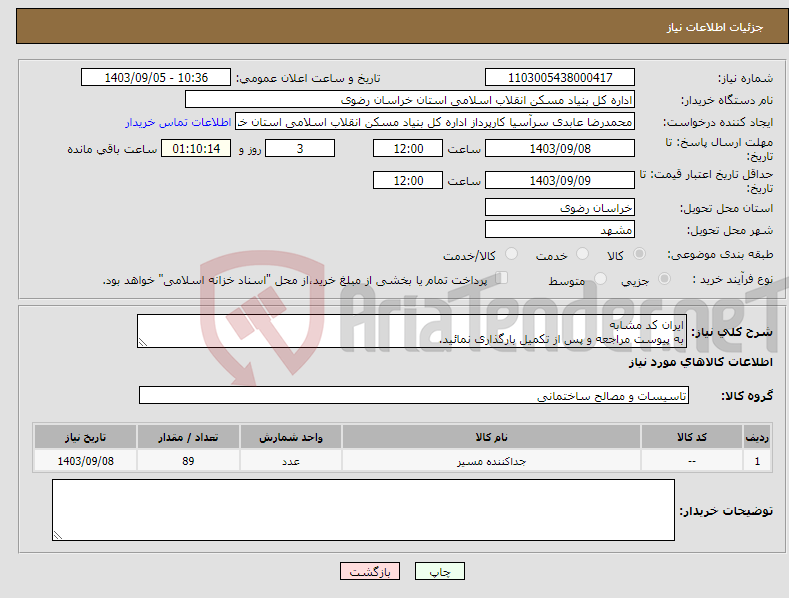Click the buyer notes text area
789x598 pixels.
point(363,510)
